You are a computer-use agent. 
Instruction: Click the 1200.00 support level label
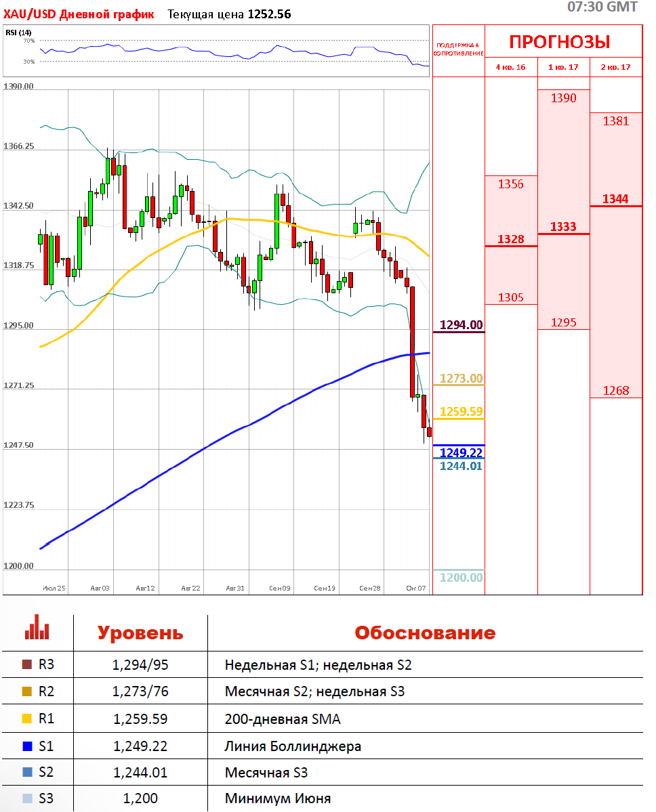[461, 578]
